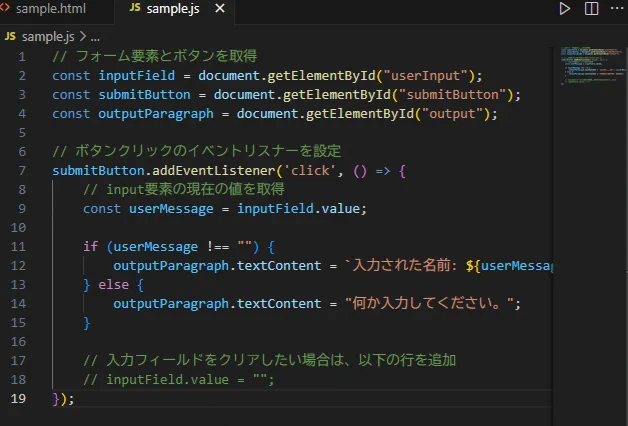Image resolution: width=628 pixels, height=426 pixels.
Task: Click textContent property on line 12
Action: (279, 265)
